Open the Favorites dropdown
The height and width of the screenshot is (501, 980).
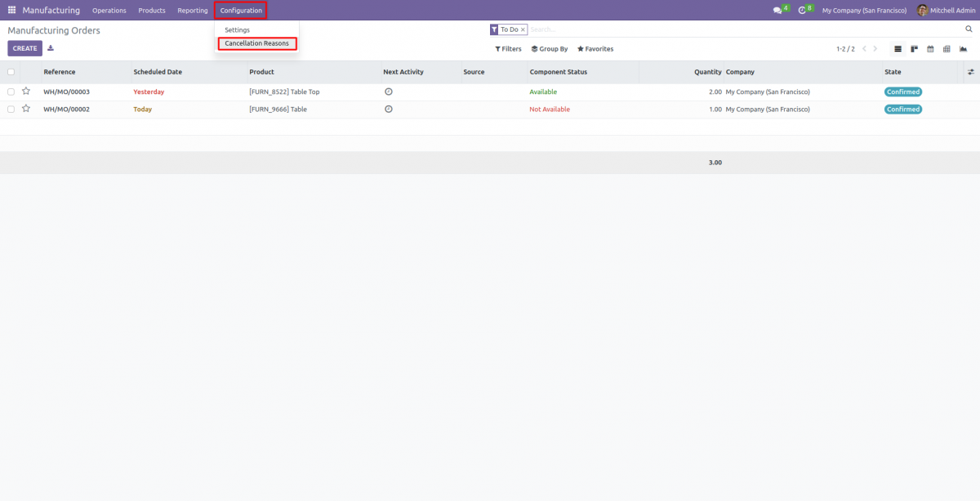click(x=595, y=48)
